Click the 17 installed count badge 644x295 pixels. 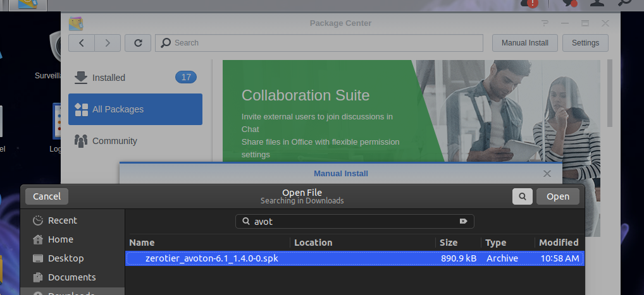point(185,77)
